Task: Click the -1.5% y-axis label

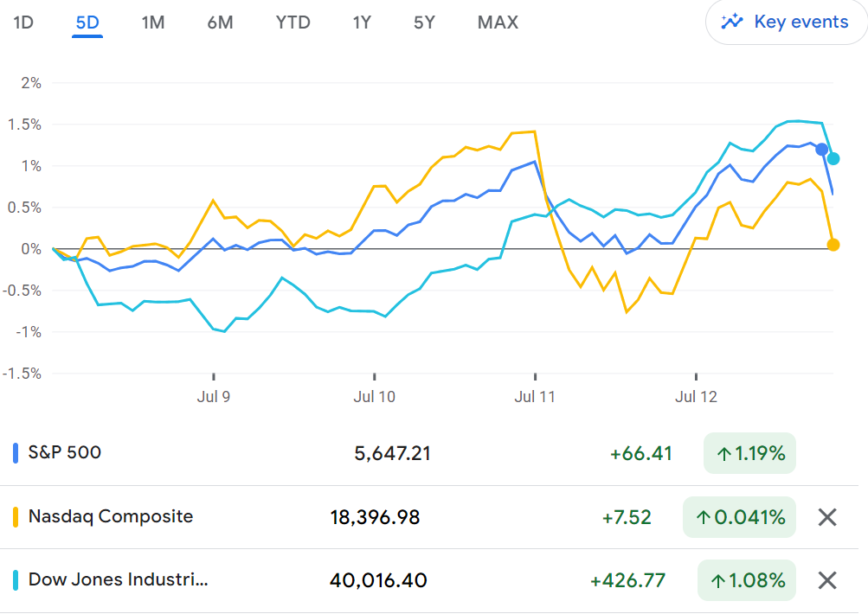Action: click(x=22, y=374)
